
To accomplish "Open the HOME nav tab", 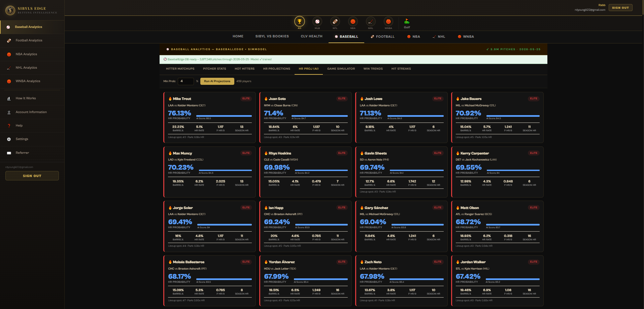I will [x=238, y=36].
